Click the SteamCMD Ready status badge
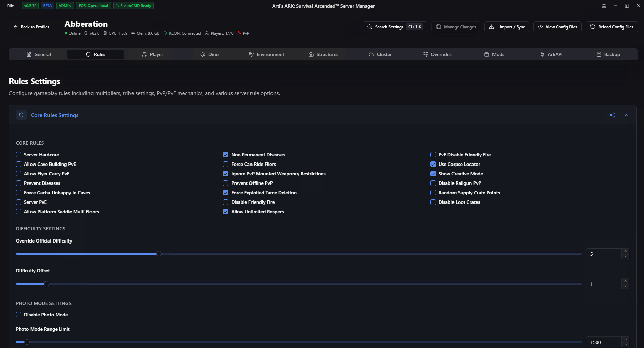644x348 pixels. click(x=133, y=6)
